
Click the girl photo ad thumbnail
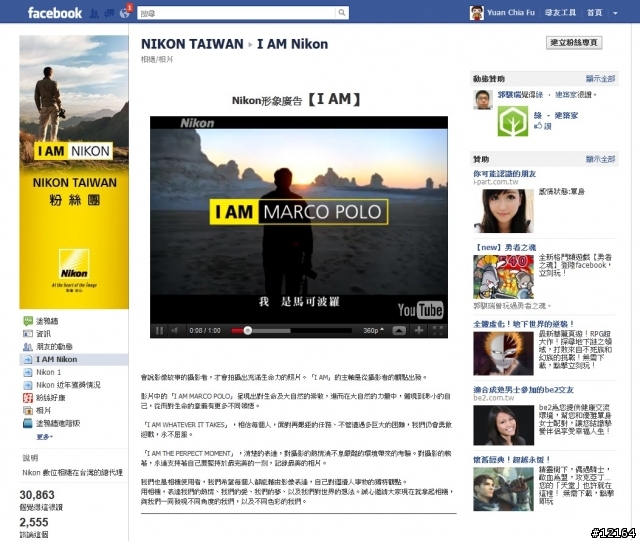[504, 211]
